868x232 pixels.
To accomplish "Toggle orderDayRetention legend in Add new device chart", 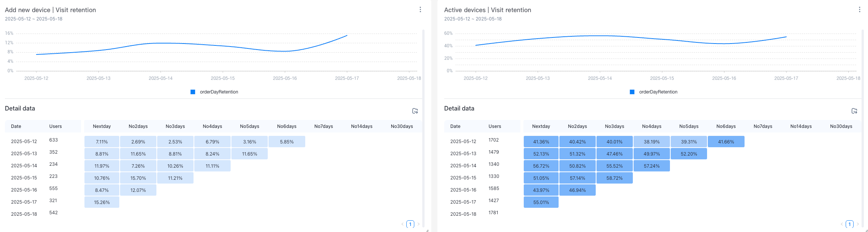I will tap(219, 92).
